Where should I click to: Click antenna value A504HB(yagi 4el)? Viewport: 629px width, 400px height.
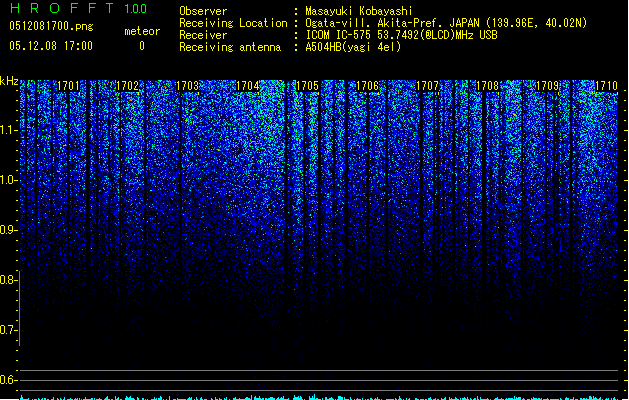point(353,47)
